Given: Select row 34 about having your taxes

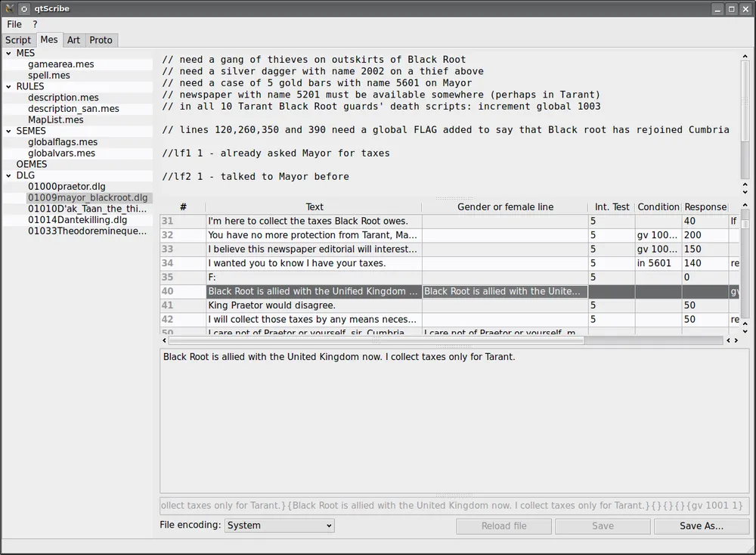Looking at the screenshot, I should 313,263.
